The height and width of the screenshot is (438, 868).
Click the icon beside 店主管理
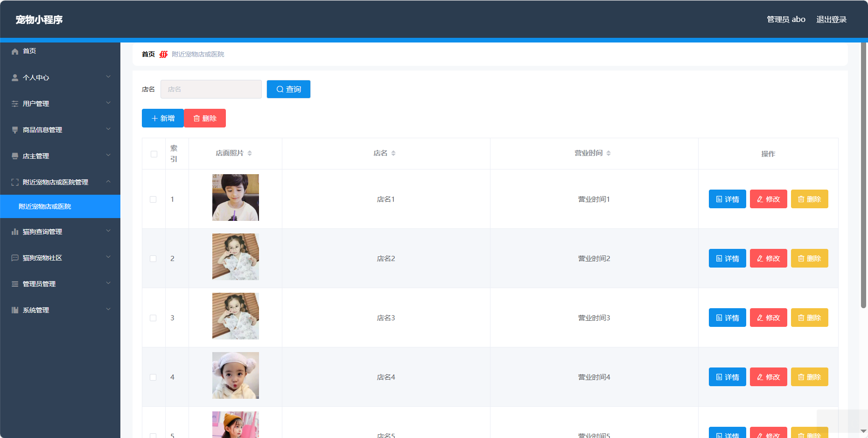pyautogui.click(x=15, y=156)
